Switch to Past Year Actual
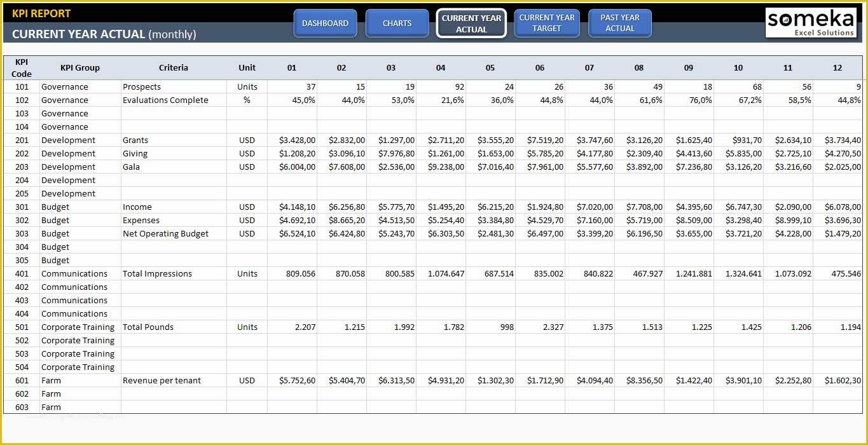This screenshot has height=445, width=868. pos(620,23)
